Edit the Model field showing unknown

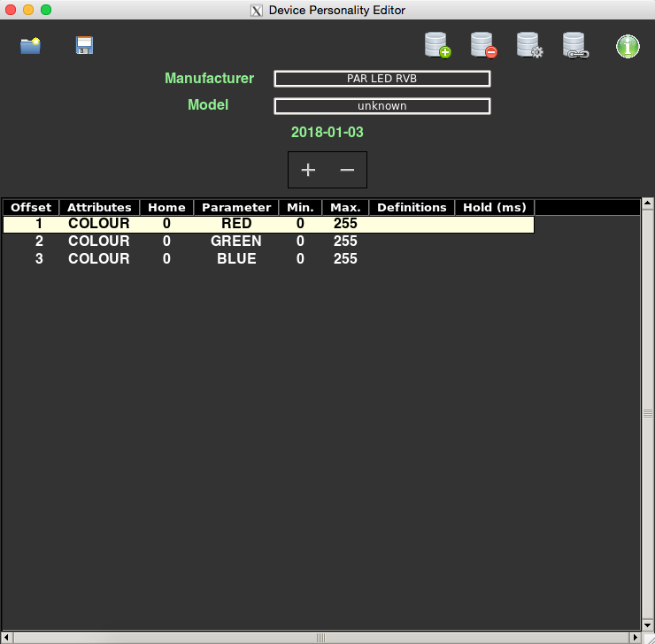381,106
